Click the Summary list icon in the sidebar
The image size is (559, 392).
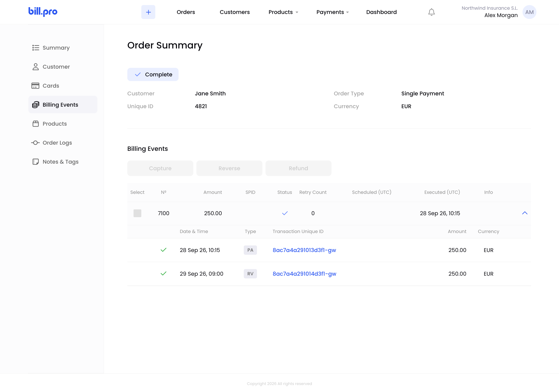pyautogui.click(x=36, y=48)
